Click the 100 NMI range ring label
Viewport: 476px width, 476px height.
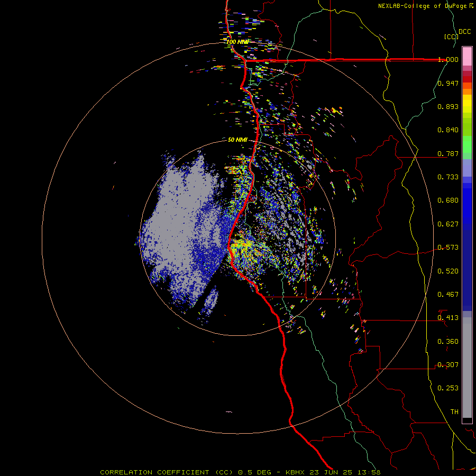(x=237, y=42)
